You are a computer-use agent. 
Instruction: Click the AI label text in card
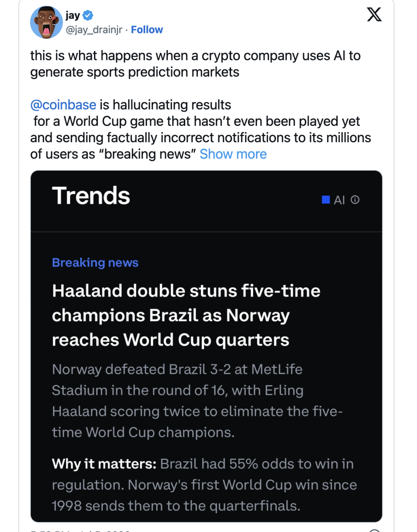(x=339, y=200)
